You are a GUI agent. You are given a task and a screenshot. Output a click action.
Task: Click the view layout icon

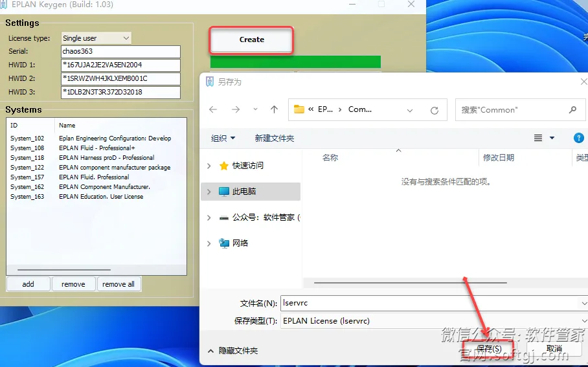click(538, 138)
